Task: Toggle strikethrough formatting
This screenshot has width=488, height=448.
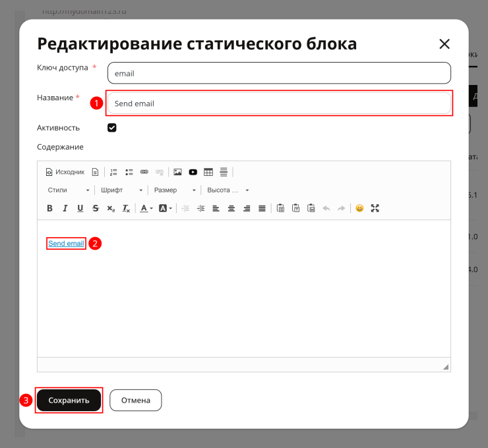Action: click(x=96, y=208)
